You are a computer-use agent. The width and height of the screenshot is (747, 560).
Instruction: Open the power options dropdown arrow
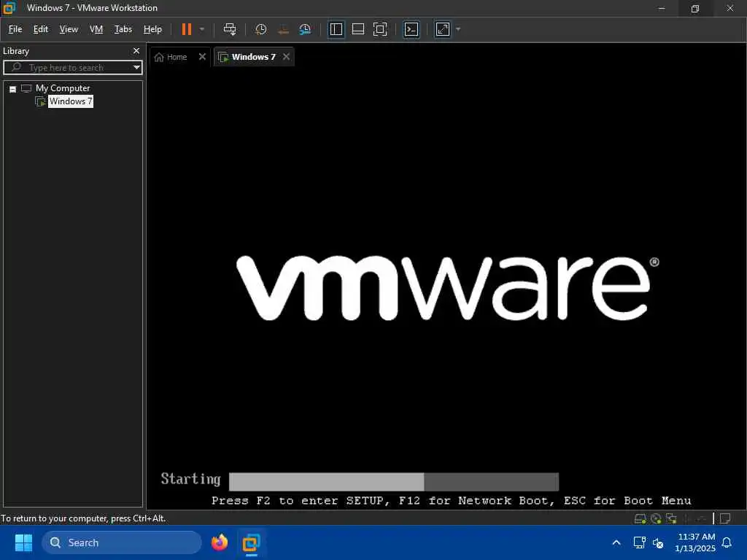point(202,29)
